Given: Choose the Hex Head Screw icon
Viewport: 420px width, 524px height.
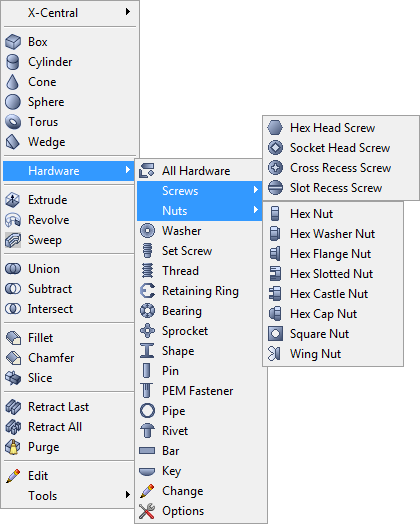Looking at the screenshot, I should click(x=275, y=128).
